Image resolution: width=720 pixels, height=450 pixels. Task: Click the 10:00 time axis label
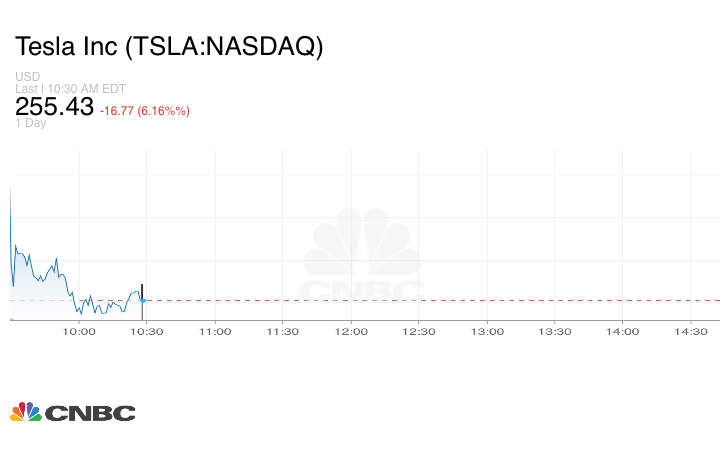coord(79,331)
